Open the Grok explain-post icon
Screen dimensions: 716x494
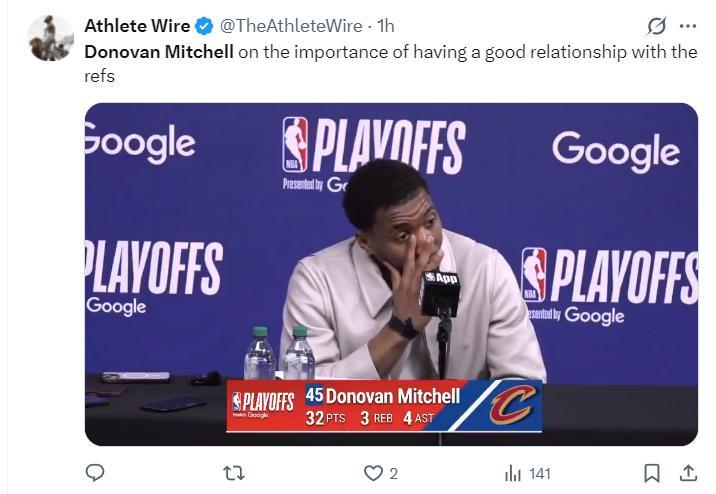pos(657,26)
